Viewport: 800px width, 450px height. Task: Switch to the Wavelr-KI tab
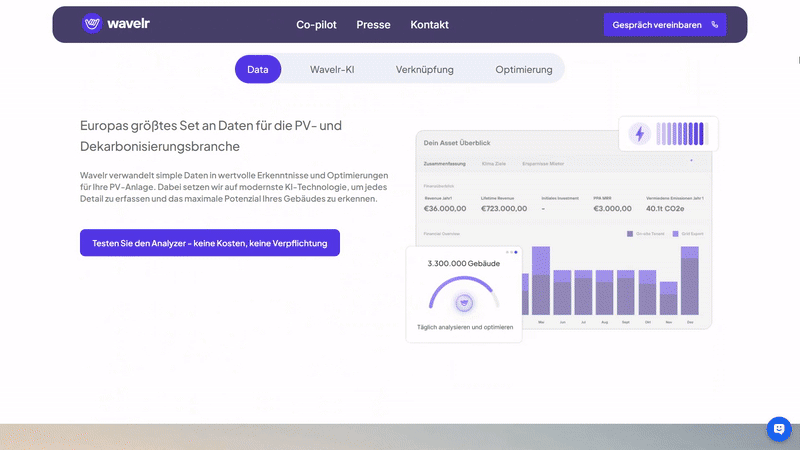332,69
